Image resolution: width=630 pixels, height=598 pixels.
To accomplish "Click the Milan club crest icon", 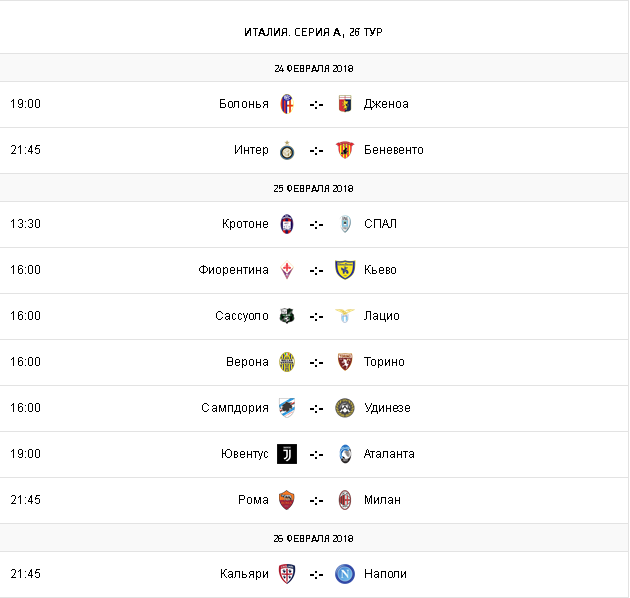I will (x=345, y=500).
